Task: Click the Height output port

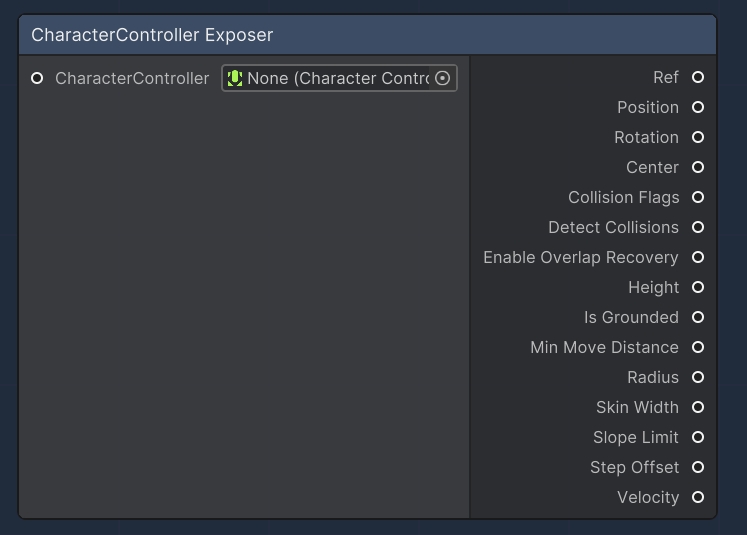Action: click(698, 287)
